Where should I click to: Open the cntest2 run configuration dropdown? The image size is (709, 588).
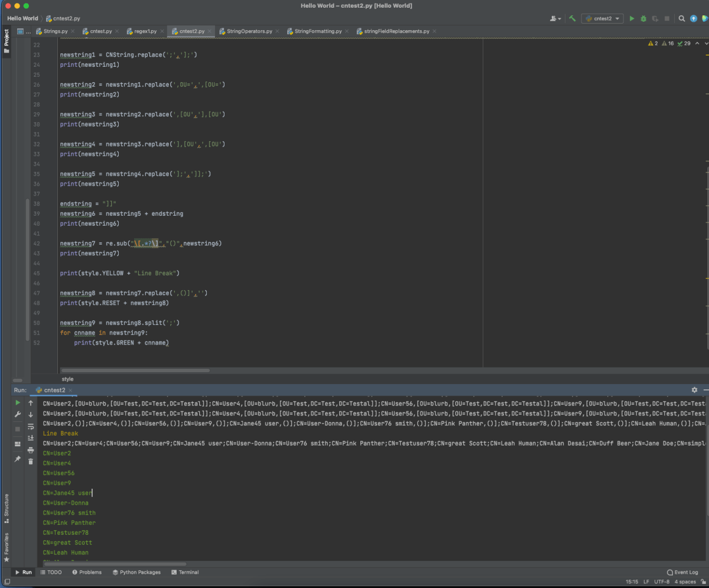tap(602, 18)
